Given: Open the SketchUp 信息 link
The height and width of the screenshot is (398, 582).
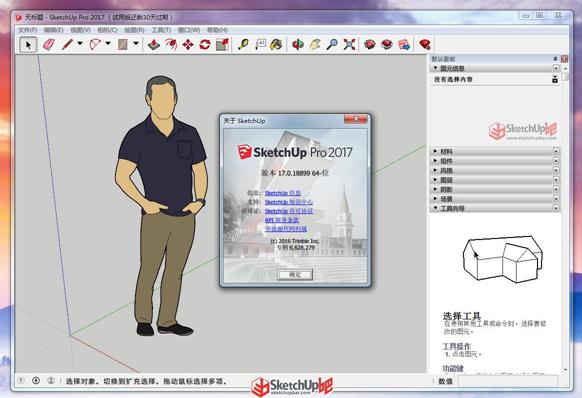Looking at the screenshot, I should pos(283,193).
